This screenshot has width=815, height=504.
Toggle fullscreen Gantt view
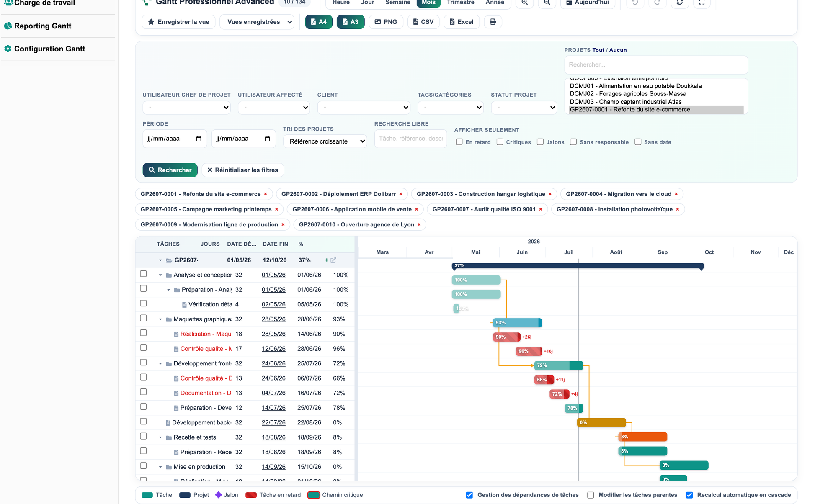(x=702, y=3)
